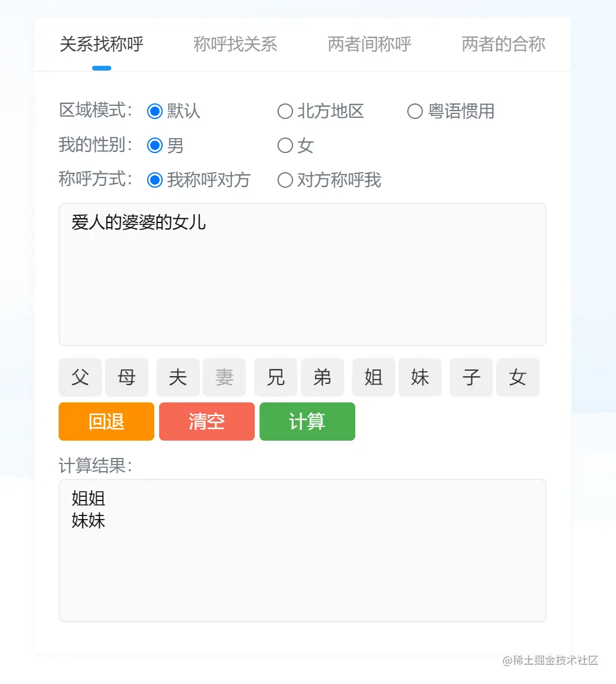Click the 女 relation button

517,377
